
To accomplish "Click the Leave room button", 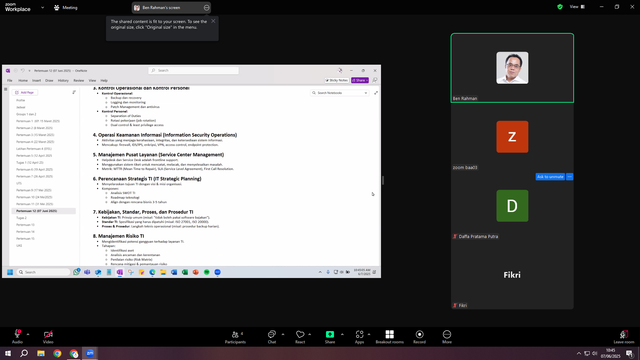I will (x=624, y=337).
